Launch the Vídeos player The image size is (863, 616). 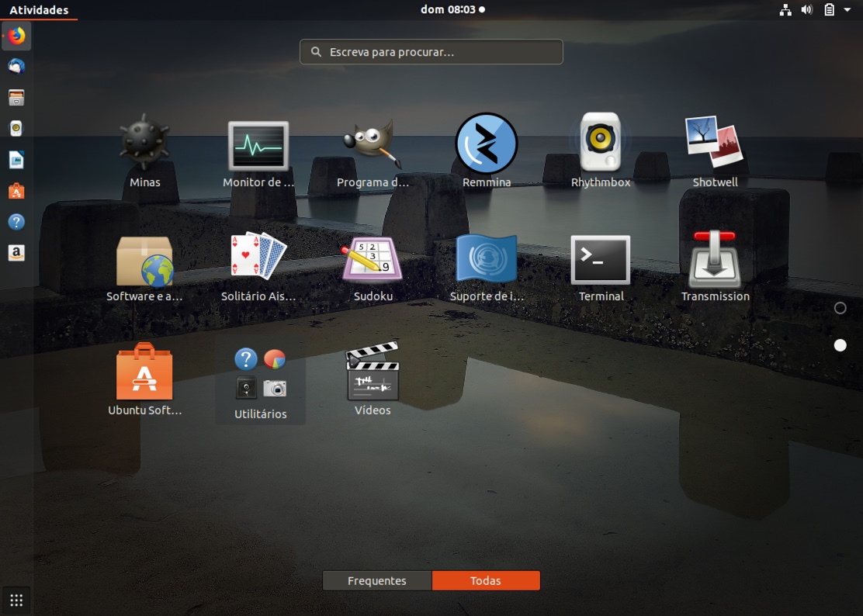(x=373, y=371)
